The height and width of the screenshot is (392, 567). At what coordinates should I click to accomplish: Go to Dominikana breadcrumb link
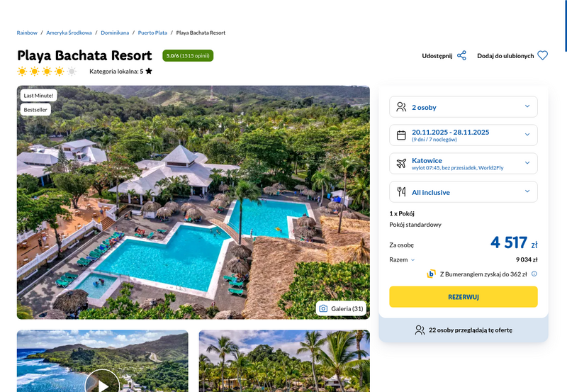tap(115, 33)
